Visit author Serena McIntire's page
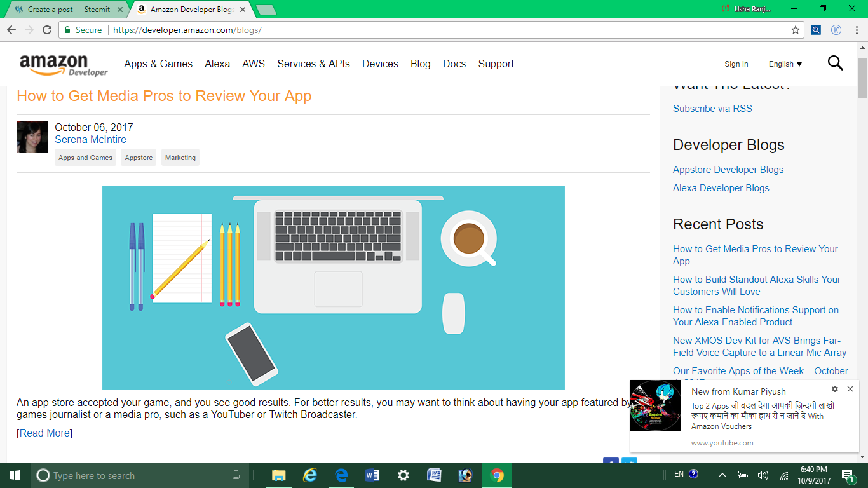 [90, 139]
